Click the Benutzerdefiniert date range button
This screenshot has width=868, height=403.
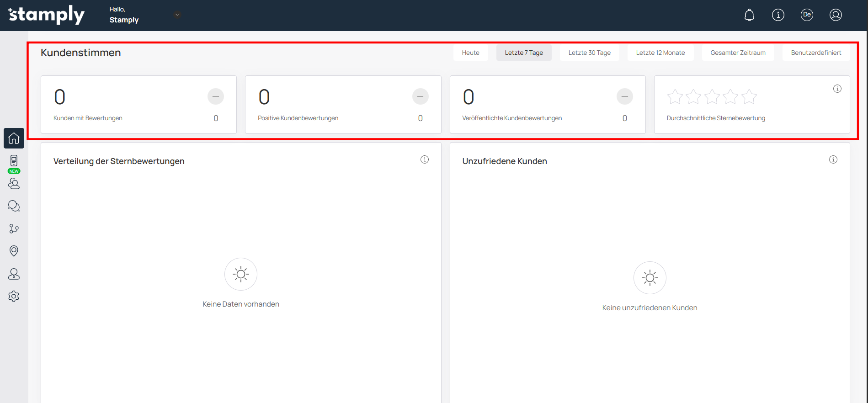pos(816,53)
